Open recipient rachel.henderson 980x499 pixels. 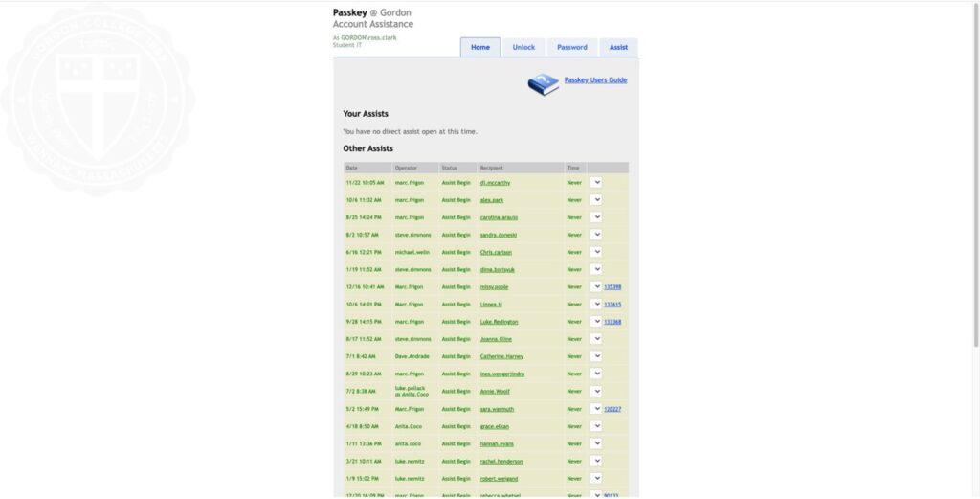click(501, 462)
